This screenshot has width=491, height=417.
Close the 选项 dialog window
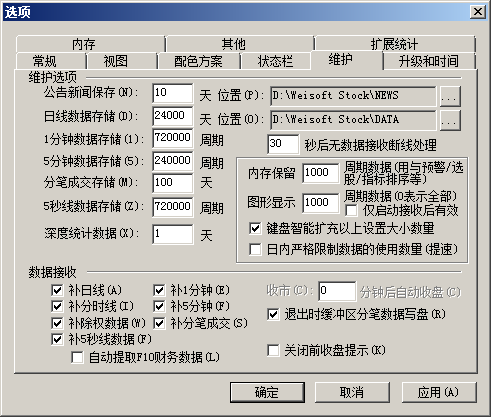click(x=478, y=12)
